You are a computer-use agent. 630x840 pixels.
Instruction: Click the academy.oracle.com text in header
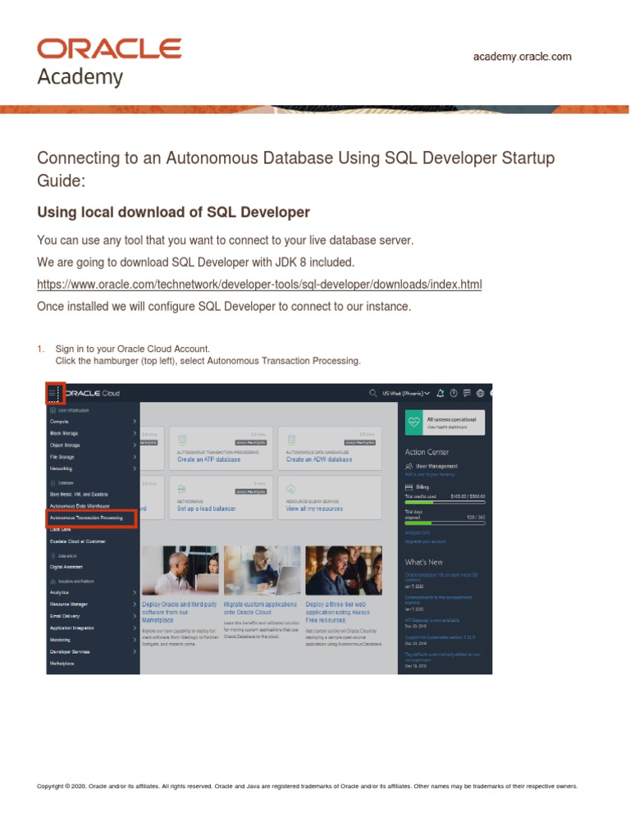pyautogui.click(x=523, y=57)
